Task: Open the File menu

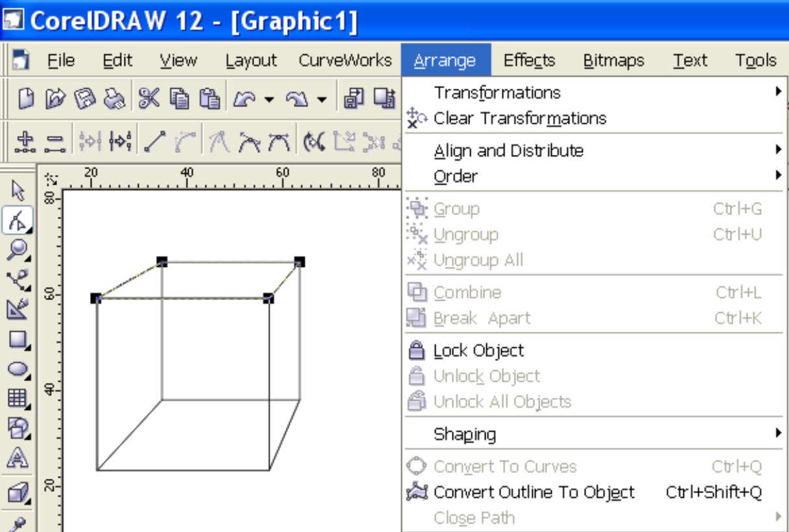Action: coord(61,60)
